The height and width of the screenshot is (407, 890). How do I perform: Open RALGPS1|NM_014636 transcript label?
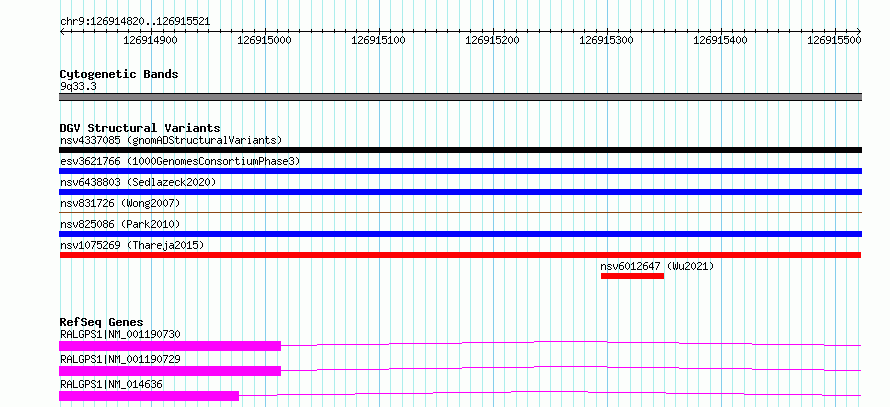(111, 384)
